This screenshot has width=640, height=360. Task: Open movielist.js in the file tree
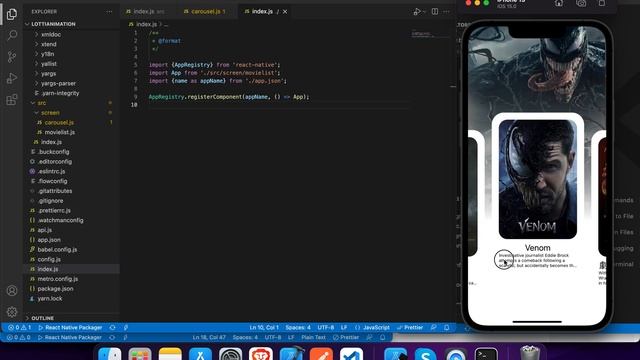tap(60, 132)
